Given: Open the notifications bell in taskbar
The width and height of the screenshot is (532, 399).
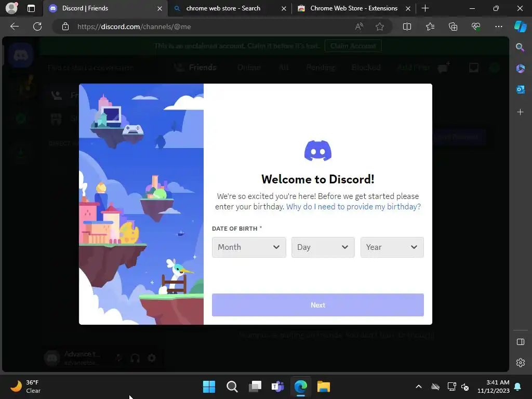Looking at the screenshot, I should coord(518,387).
